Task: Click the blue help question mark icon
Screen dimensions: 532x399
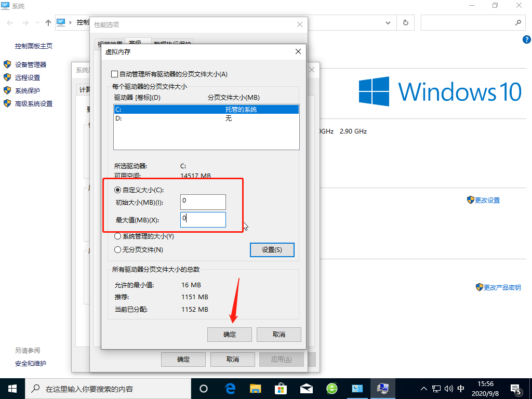Action: point(526,40)
